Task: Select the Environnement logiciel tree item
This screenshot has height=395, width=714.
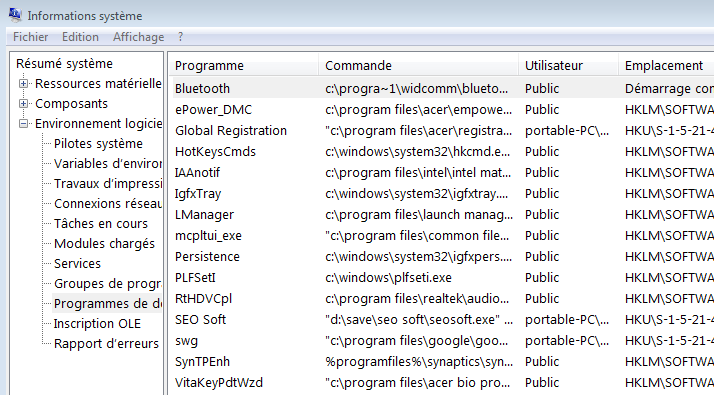Action: point(98,124)
